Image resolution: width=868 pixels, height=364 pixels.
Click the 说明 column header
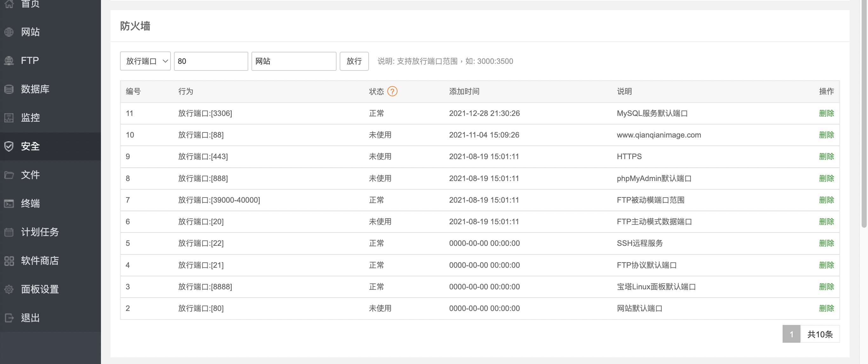point(624,91)
